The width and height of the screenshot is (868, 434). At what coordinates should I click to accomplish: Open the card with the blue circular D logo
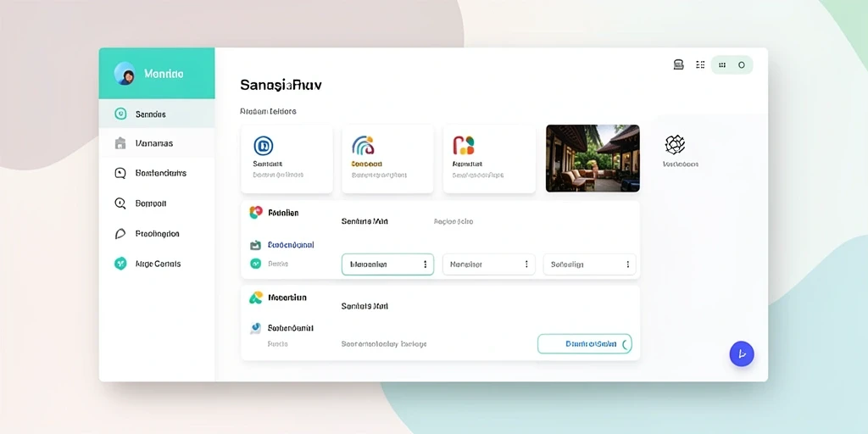[x=287, y=159]
